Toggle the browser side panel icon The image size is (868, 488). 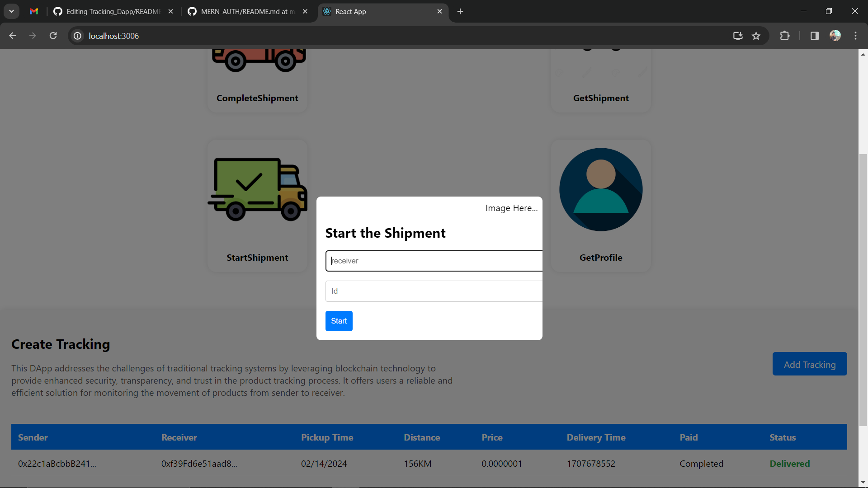(815, 36)
